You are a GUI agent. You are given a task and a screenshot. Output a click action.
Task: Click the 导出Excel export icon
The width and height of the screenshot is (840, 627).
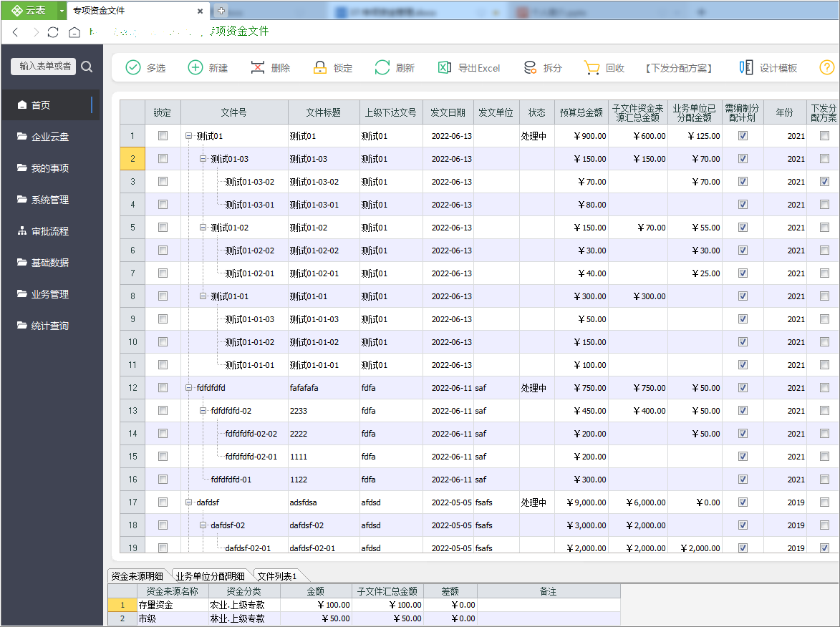click(x=445, y=67)
